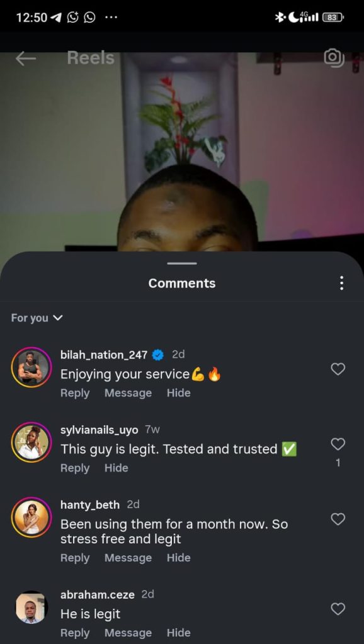Image resolution: width=364 pixels, height=644 pixels.
Task: Hide sylvianails_uyo's comment
Action: 116,468
